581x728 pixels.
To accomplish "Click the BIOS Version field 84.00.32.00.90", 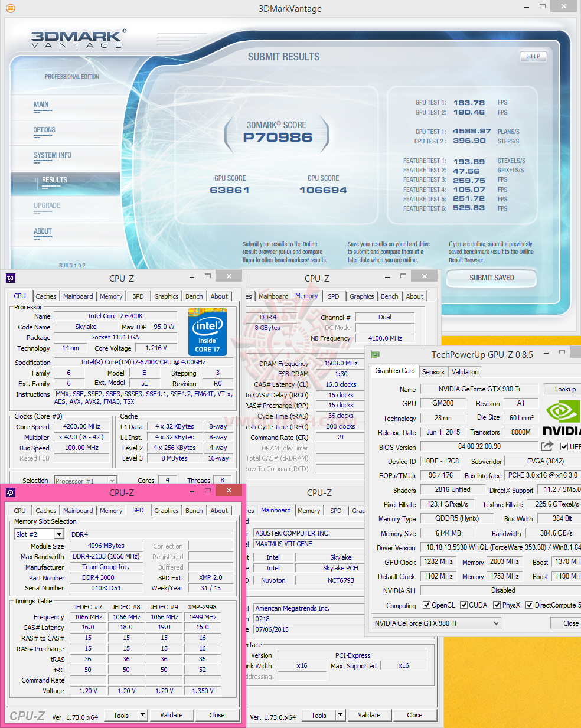I will click(x=479, y=446).
